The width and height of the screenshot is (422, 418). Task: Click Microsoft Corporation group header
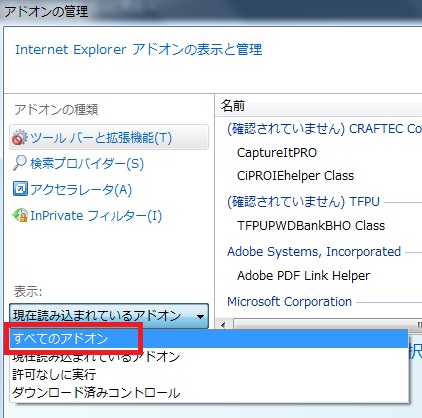289,302
